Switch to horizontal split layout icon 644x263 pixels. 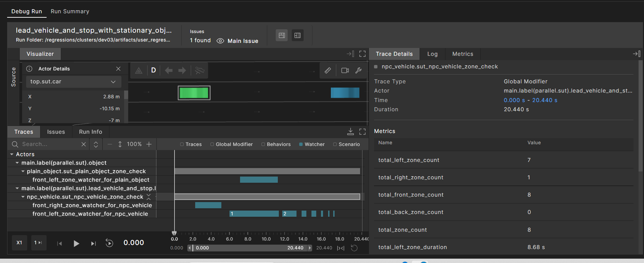tap(282, 35)
